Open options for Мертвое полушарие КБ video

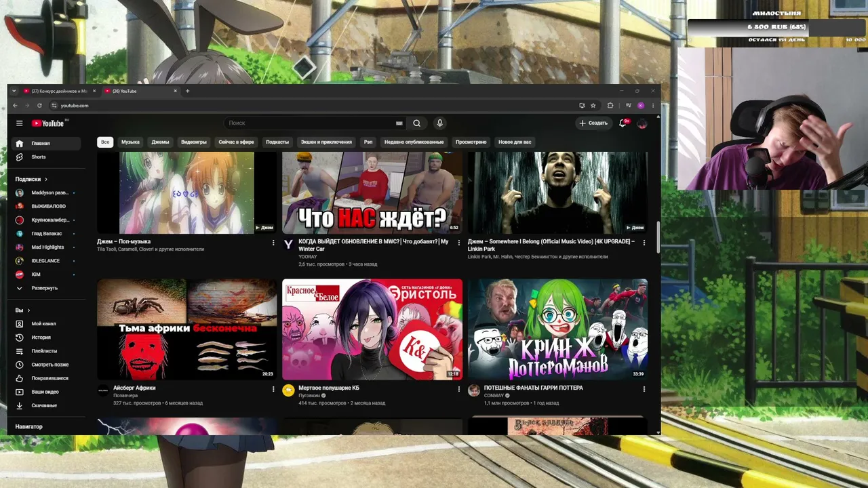coord(458,389)
